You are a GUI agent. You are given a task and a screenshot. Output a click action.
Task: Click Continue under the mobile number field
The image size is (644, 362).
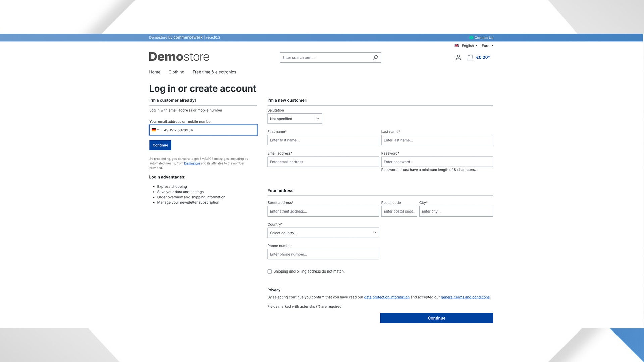click(160, 145)
